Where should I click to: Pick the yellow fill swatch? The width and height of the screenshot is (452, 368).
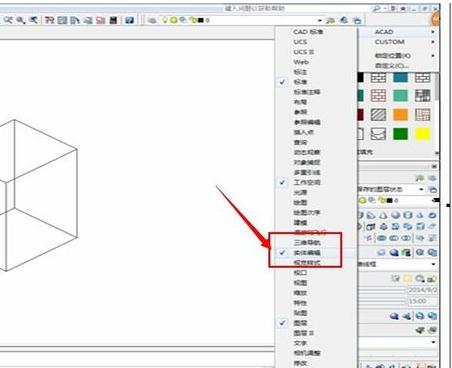(422, 134)
